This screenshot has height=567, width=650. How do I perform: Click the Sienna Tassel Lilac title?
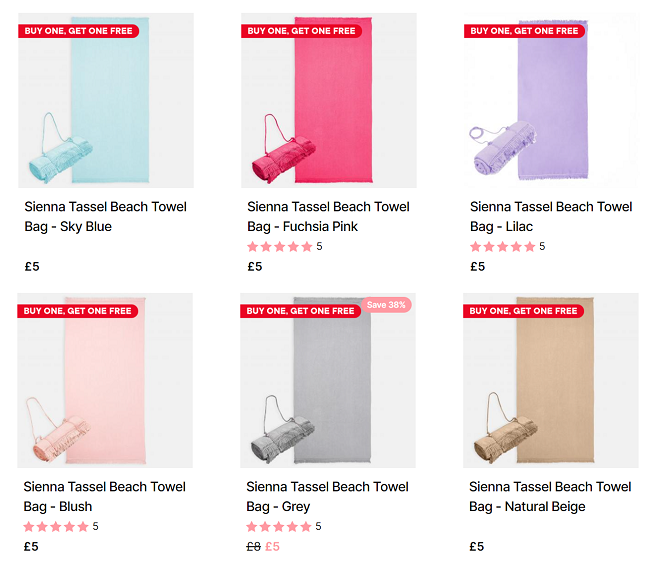(x=551, y=217)
